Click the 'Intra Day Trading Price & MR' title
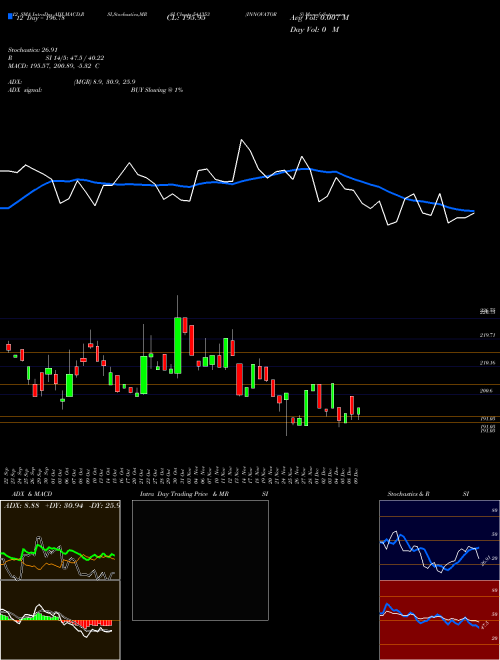Screen dimensions: 500x660 pyautogui.click(x=184, y=494)
